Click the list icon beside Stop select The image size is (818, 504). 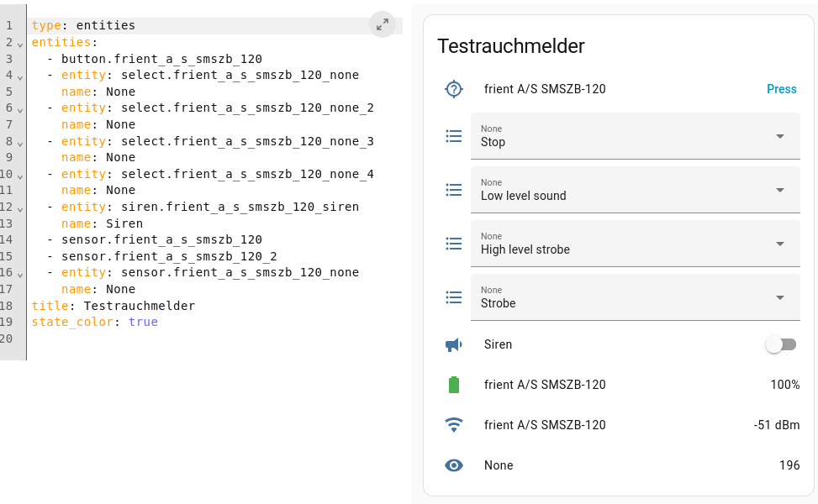(x=454, y=136)
